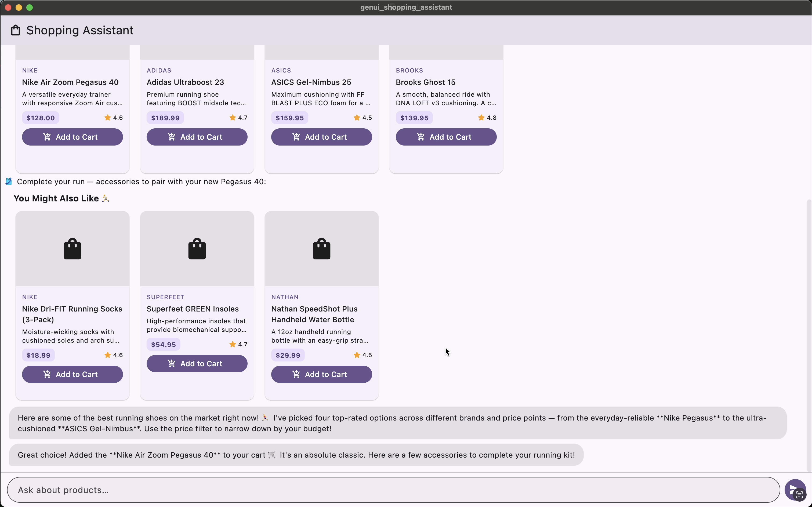The width and height of the screenshot is (812, 507).
Task: Click the star icon on Adidas Ultraboost 23
Action: (232, 118)
